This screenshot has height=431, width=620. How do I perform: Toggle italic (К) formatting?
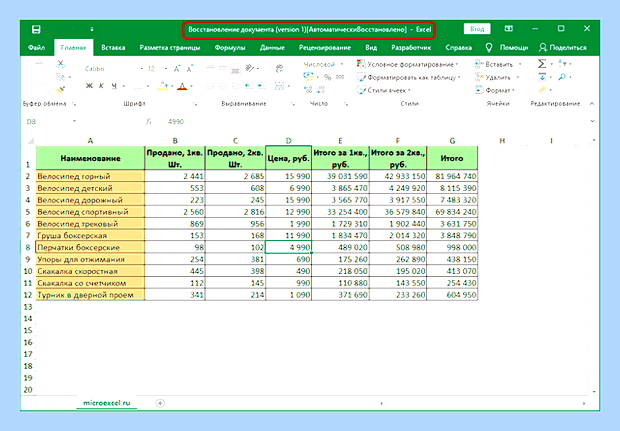coord(102,86)
